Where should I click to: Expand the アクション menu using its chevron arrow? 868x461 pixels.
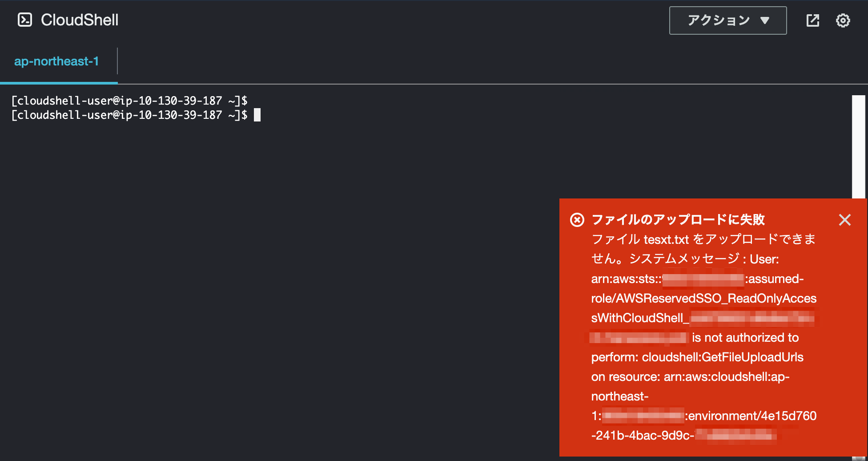[x=764, y=20]
